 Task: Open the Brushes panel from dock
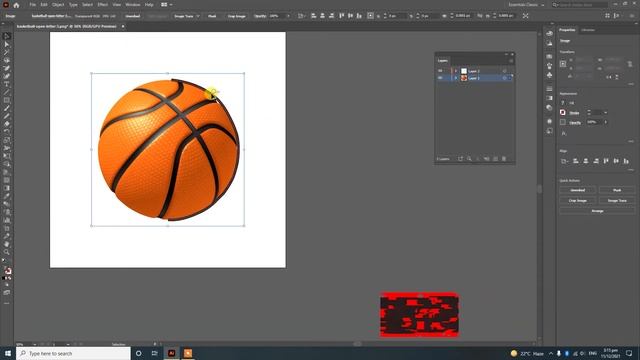549,66
